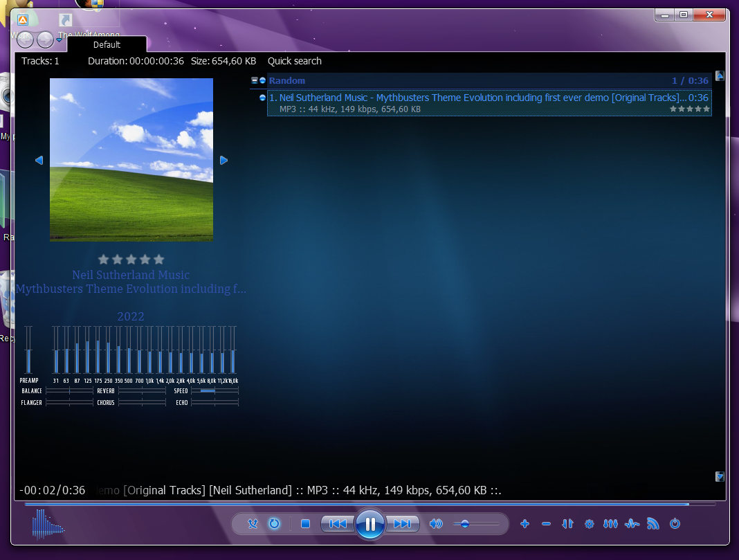Toggle the elapsed time display mode
The width and height of the screenshot is (739, 560).
[53, 490]
